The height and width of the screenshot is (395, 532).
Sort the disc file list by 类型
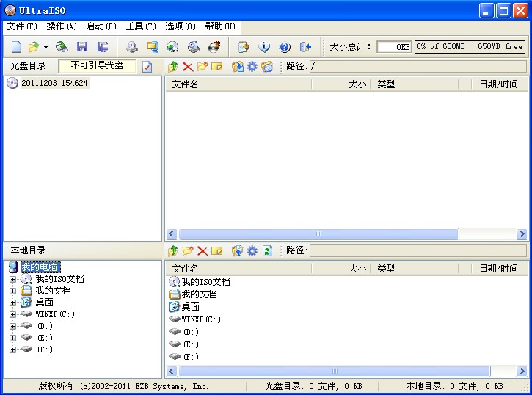[x=415, y=84]
